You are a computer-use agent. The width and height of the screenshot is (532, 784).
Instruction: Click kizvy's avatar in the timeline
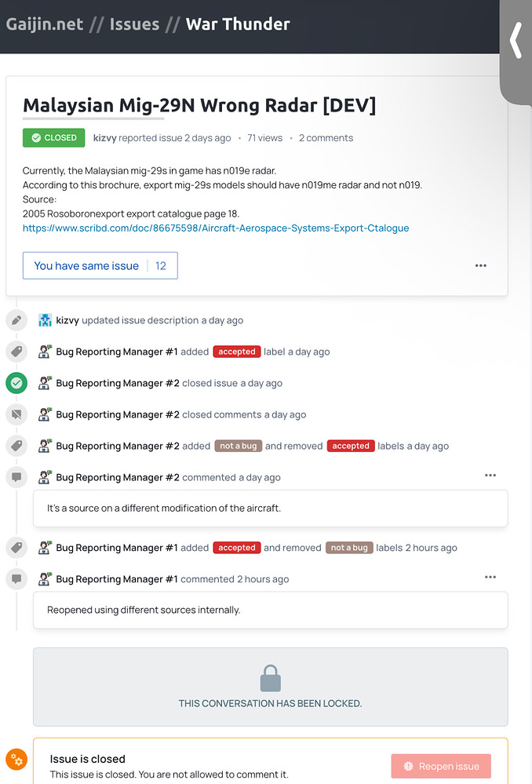[45, 320]
